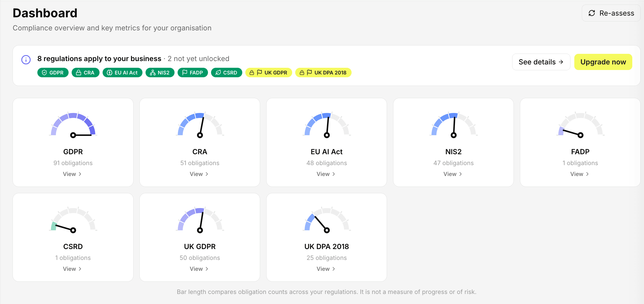644x304 pixels.
Task: Click the Dashboard page heading
Action: pos(45,13)
